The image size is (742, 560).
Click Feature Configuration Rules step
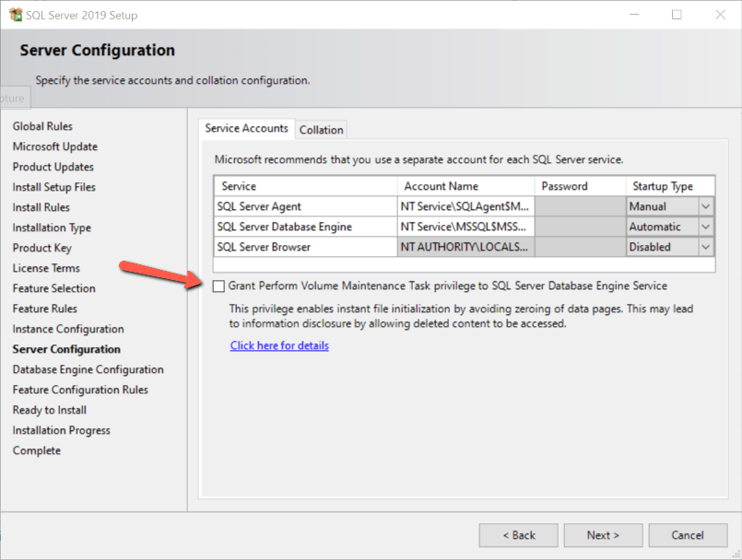tap(80, 391)
